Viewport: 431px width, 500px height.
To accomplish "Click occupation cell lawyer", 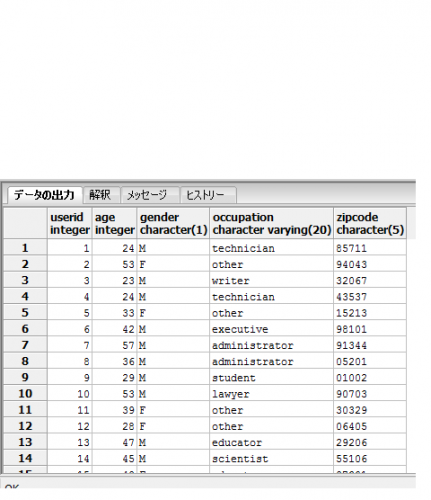I will (271, 394).
